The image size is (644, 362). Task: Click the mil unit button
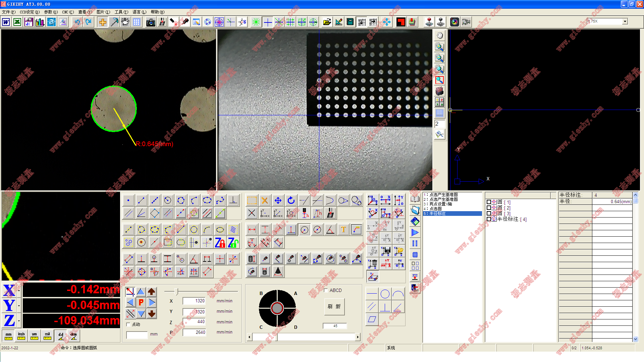point(48,336)
